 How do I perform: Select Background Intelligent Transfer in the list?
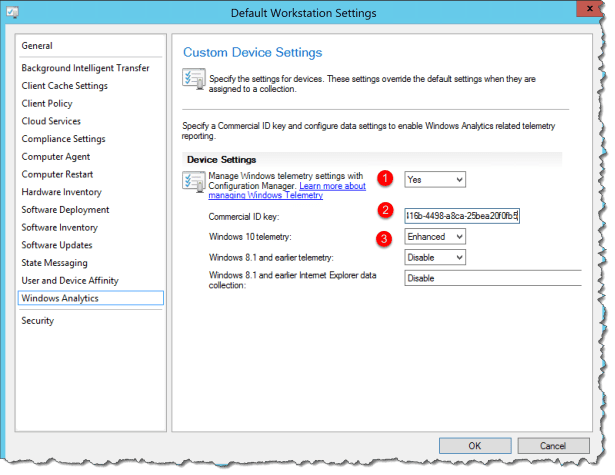click(x=86, y=68)
